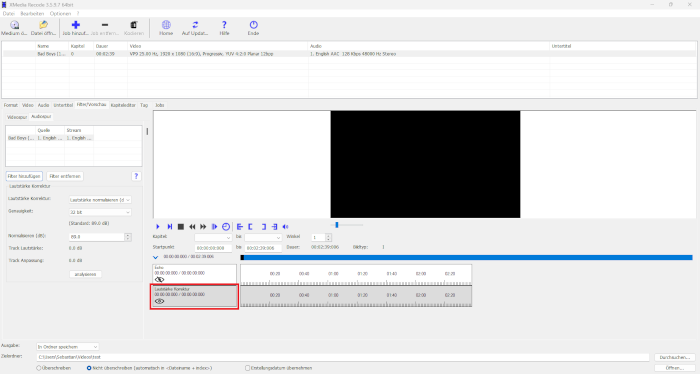Switch to the Untertitel tab
This screenshot has height=374, width=700.
pos(63,105)
